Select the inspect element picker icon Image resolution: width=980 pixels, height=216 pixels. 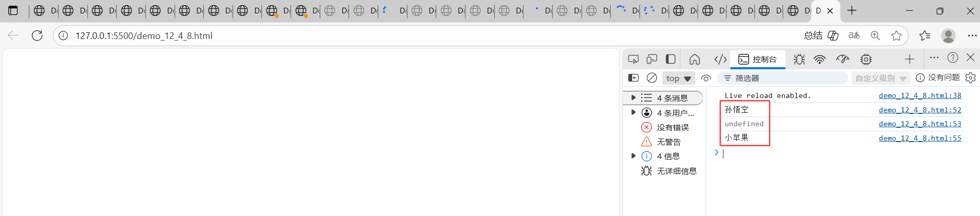pos(633,60)
